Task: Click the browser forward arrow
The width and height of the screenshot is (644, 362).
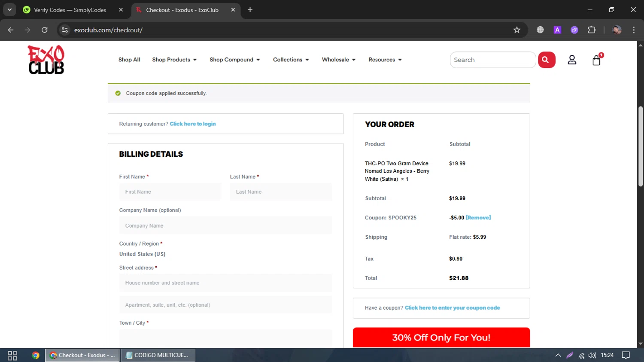Action: (x=27, y=30)
